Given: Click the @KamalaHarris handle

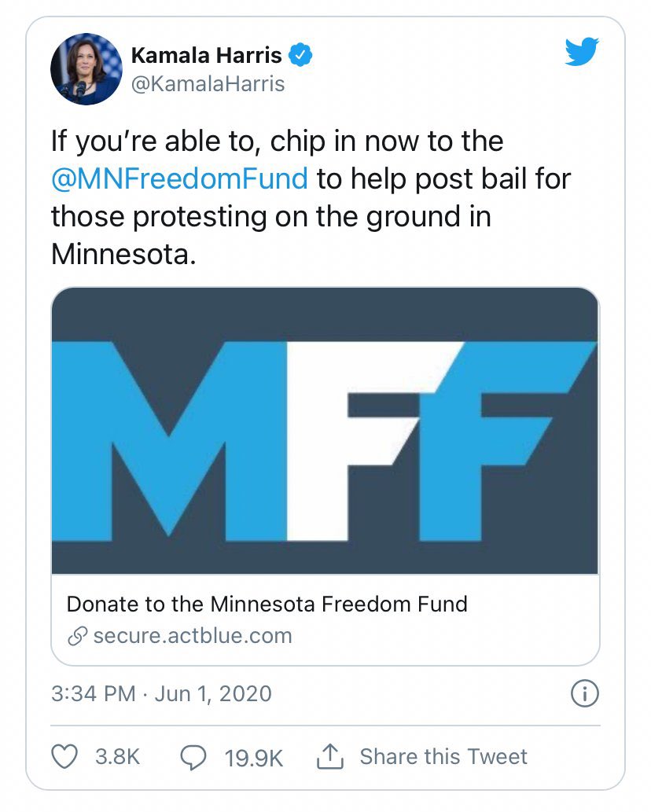Looking at the screenshot, I should click(208, 84).
